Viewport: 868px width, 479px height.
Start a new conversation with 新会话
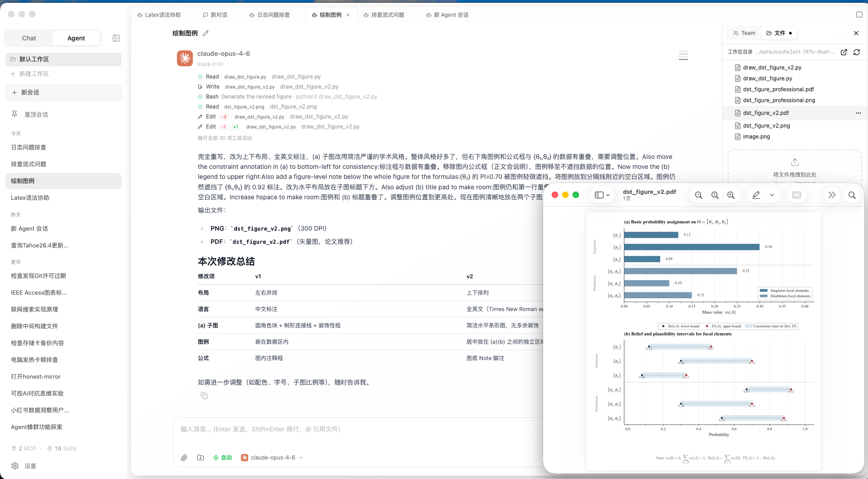pos(64,93)
